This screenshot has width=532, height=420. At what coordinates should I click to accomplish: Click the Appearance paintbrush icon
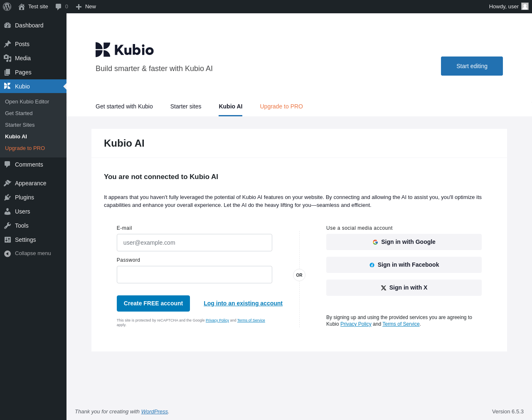7,183
